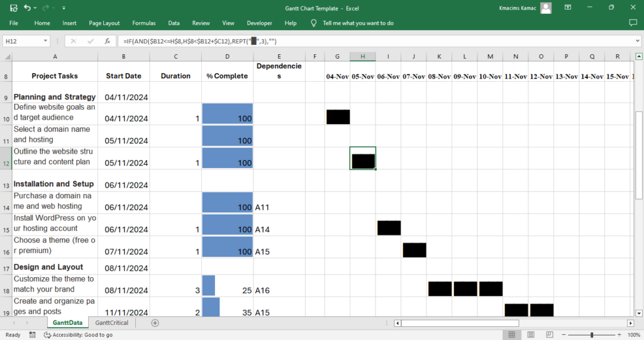Click Accessibility: Good to go status

pyautogui.click(x=78, y=335)
